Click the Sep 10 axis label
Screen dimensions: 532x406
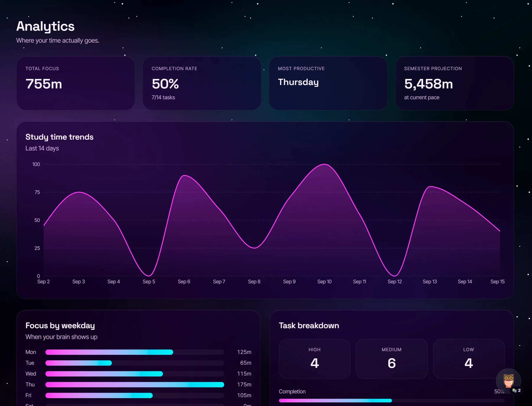pos(324,282)
